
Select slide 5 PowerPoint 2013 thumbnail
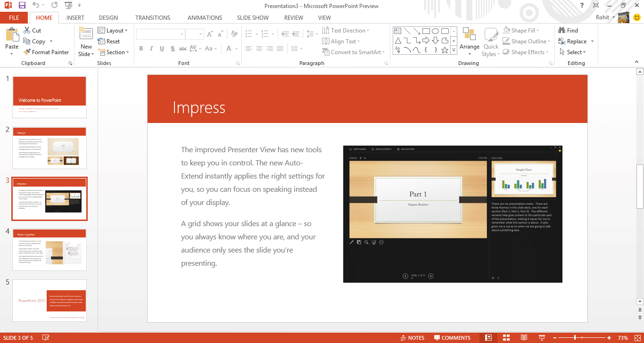tap(49, 301)
